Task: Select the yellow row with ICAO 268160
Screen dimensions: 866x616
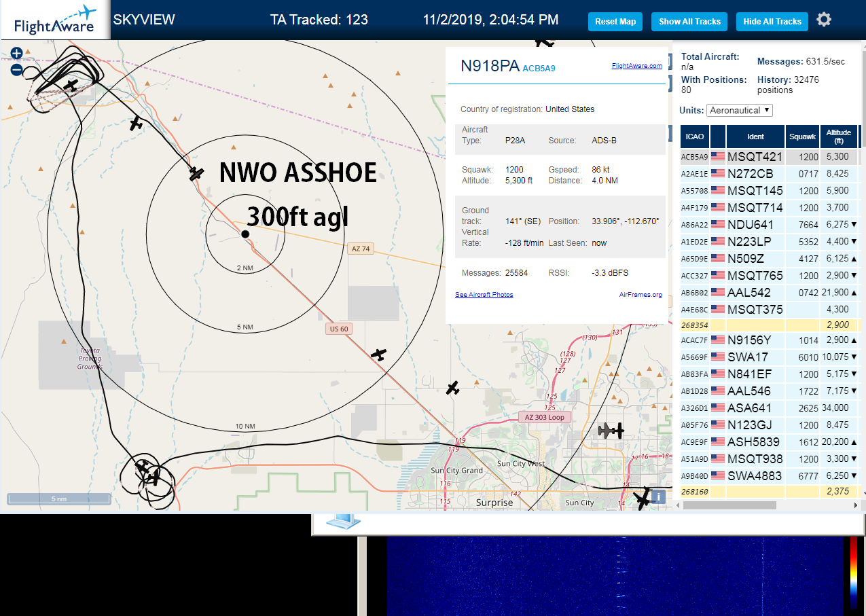Action: tap(770, 491)
